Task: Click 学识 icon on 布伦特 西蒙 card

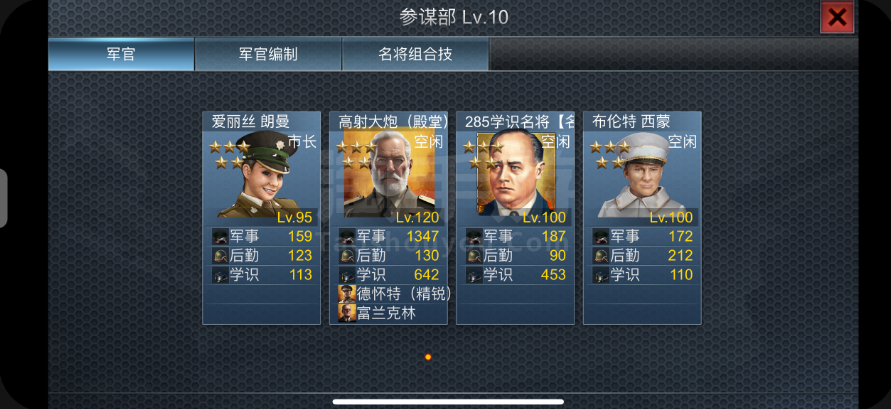Action: (601, 275)
